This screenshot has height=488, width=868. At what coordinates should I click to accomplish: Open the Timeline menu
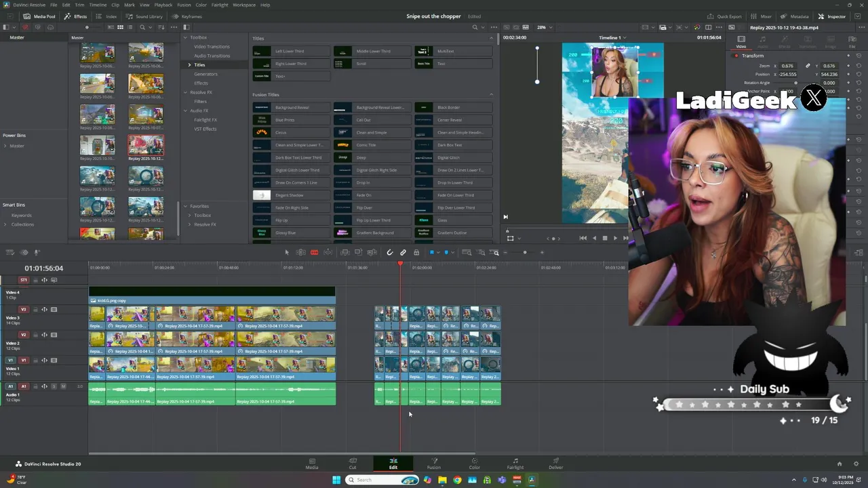click(98, 5)
